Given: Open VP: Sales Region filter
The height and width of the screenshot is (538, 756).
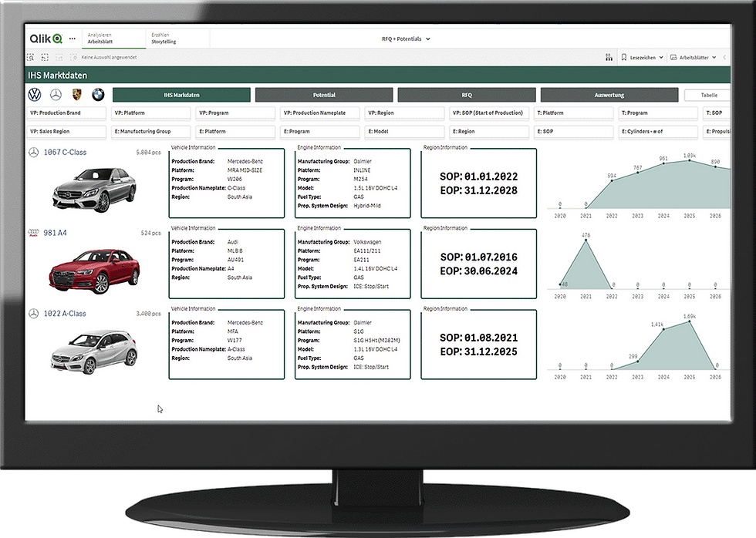Looking at the screenshot, I should pyautogui.click(x=66, y=132).
